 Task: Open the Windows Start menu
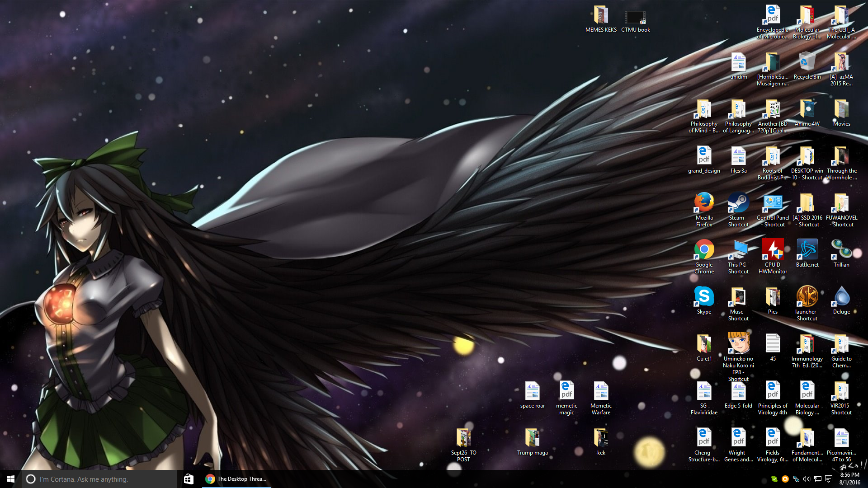[x=11, y=479]
